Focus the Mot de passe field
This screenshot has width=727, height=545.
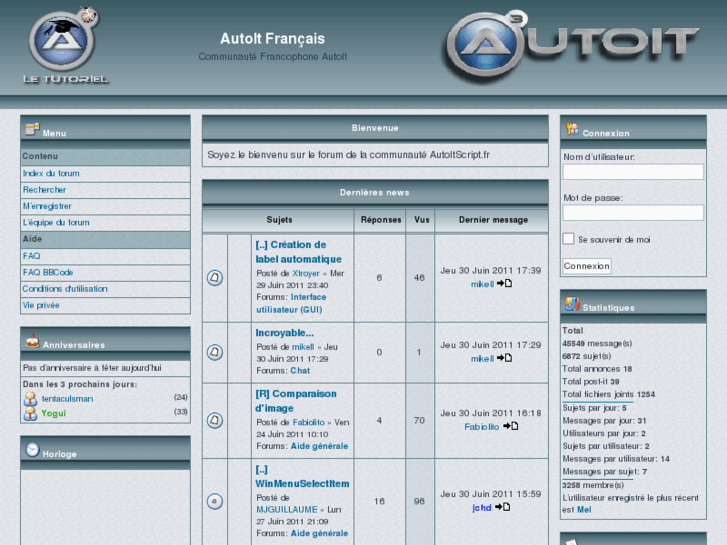pyautogui.click(x=633, y=213)
